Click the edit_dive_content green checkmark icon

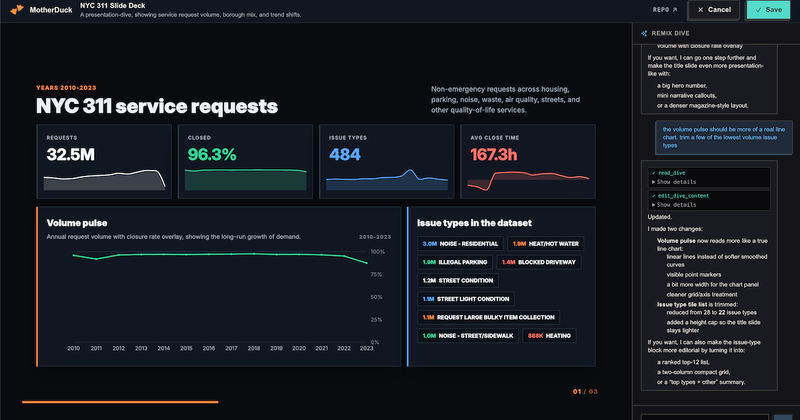[654, 196]
